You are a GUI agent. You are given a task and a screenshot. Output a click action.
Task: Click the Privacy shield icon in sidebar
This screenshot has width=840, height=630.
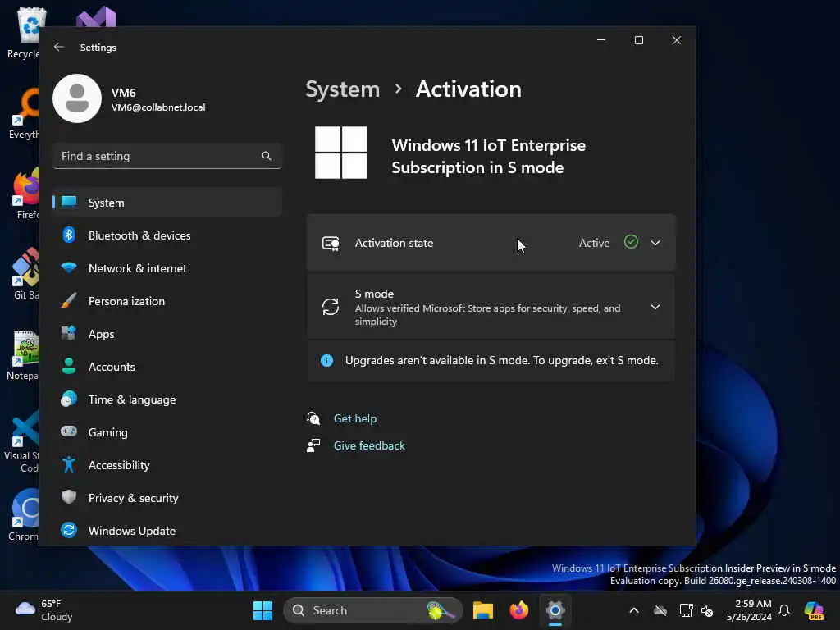point(69,497)
